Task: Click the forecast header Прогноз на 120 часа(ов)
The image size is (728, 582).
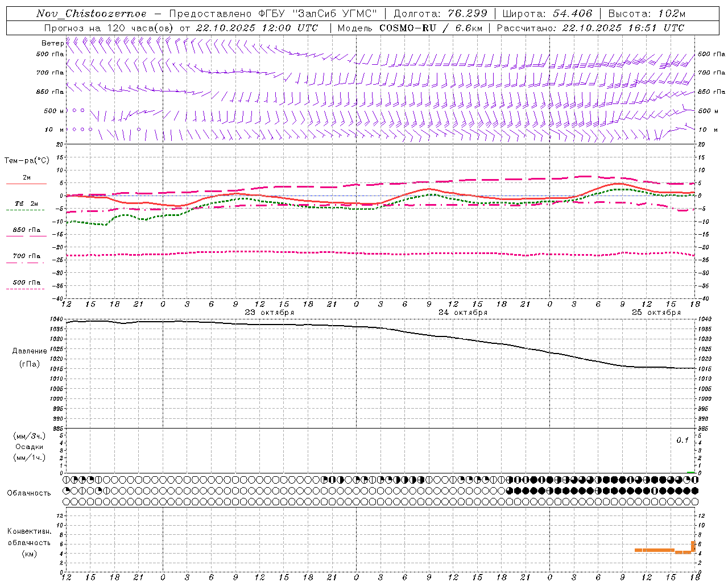Action: point(109,28)
